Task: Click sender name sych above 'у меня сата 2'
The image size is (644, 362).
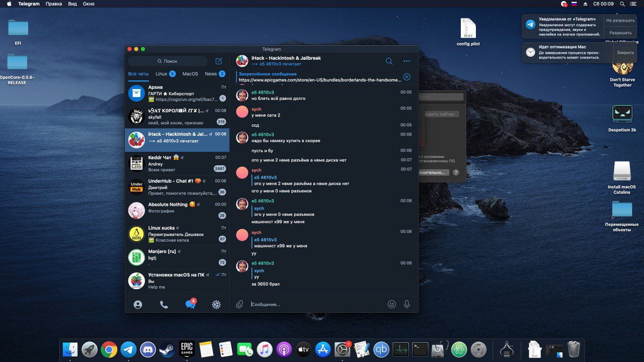Action: pos(256,109)
